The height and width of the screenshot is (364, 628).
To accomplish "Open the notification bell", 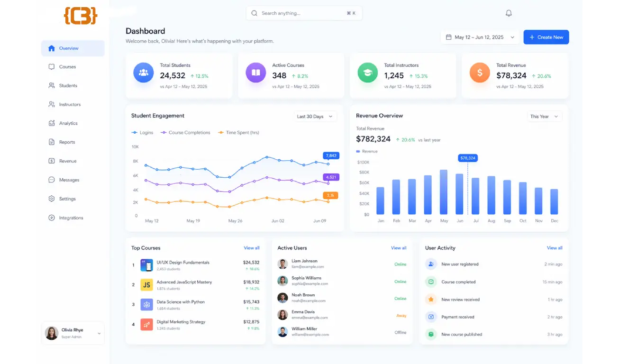I will pyautogui.click(x=509, y=13).
